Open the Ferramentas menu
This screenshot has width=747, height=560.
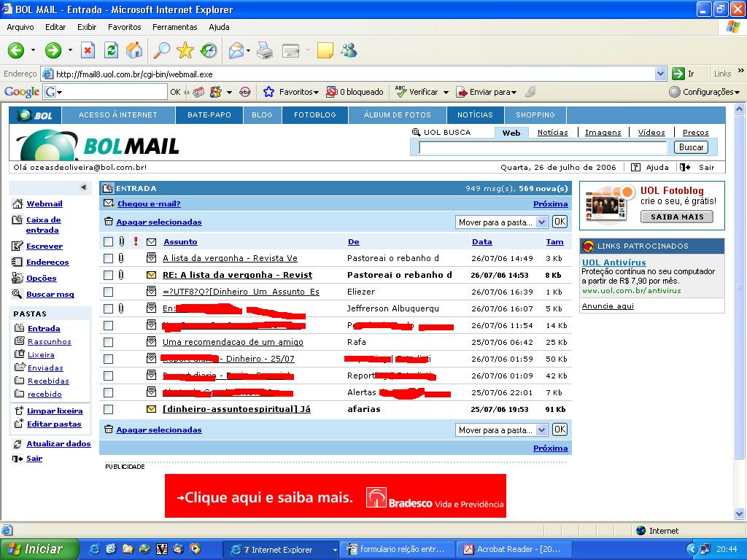coord(175,27)
